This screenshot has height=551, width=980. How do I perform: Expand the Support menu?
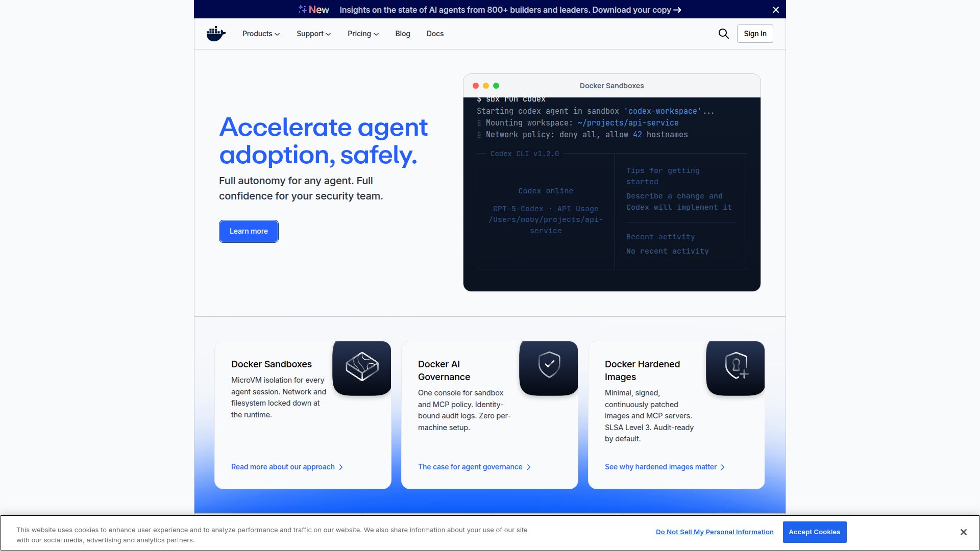313,34
